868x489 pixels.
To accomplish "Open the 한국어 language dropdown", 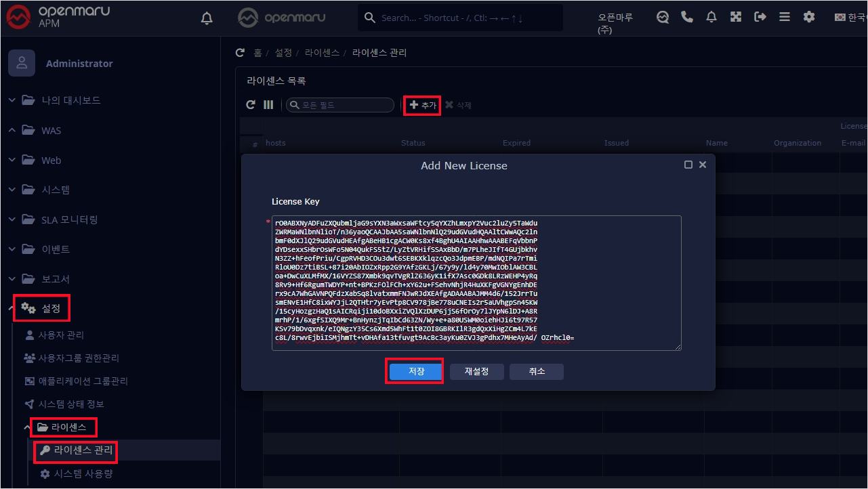I will click(x=850, y=18).
